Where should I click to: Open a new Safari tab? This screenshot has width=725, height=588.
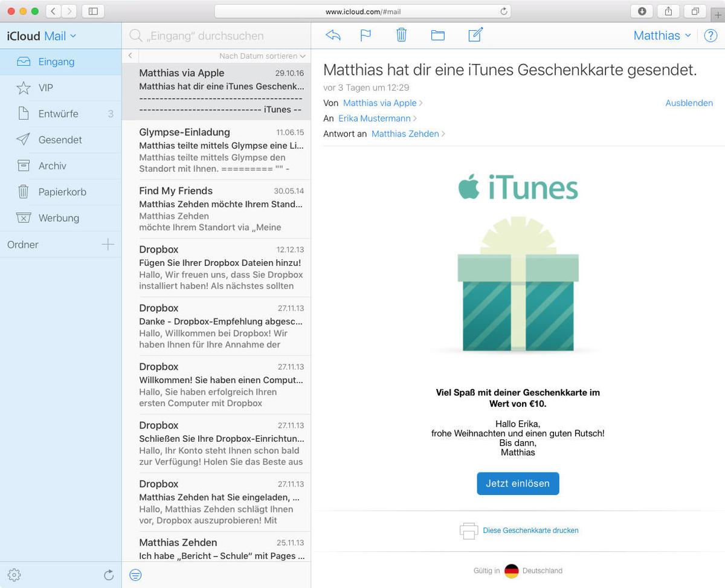[718, 15]
